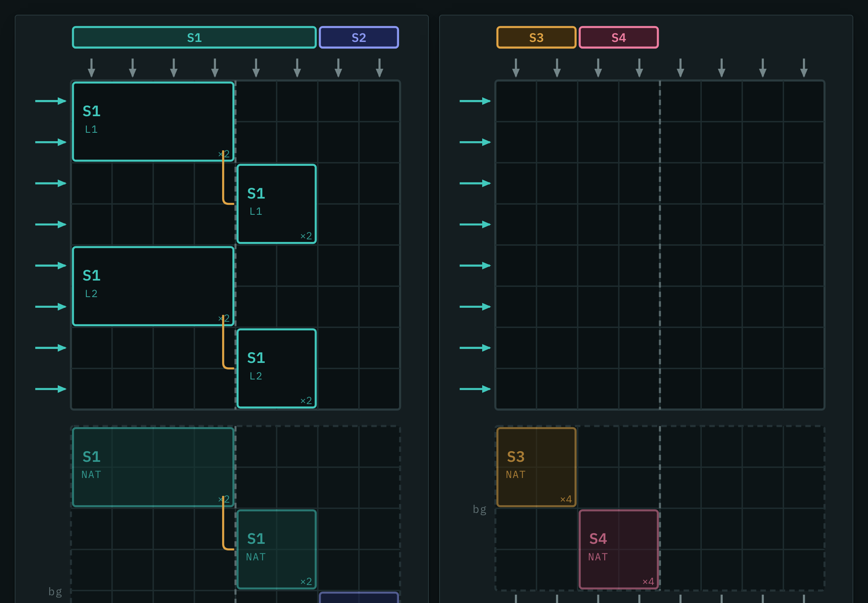Click the ×4 label on S4 NAT block
The width and height of the screenshot is (868, 603).
648,581
